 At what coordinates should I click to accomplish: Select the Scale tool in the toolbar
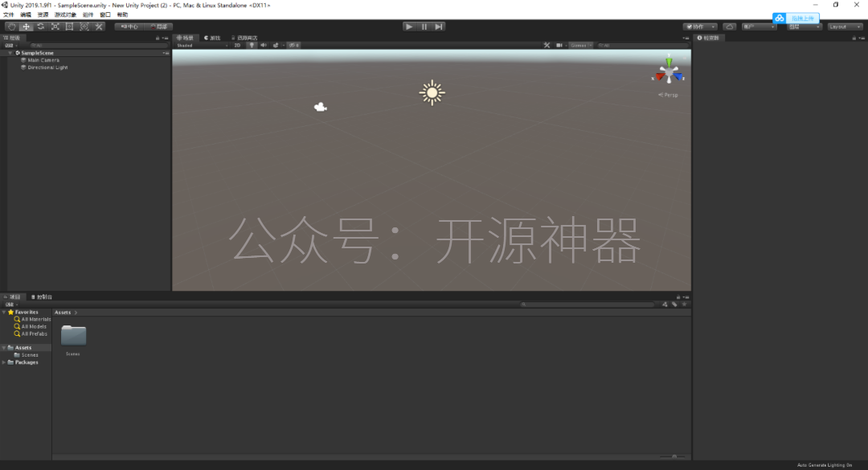(55, 27)
